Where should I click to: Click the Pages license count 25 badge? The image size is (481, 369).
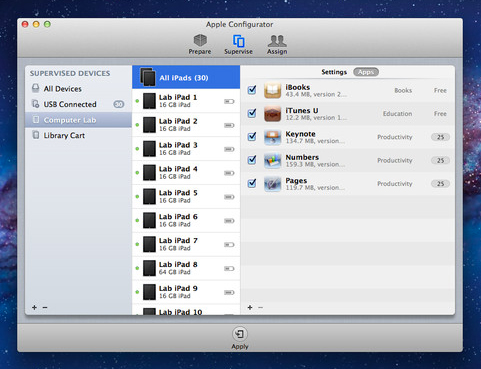click(x=440, y=184)
